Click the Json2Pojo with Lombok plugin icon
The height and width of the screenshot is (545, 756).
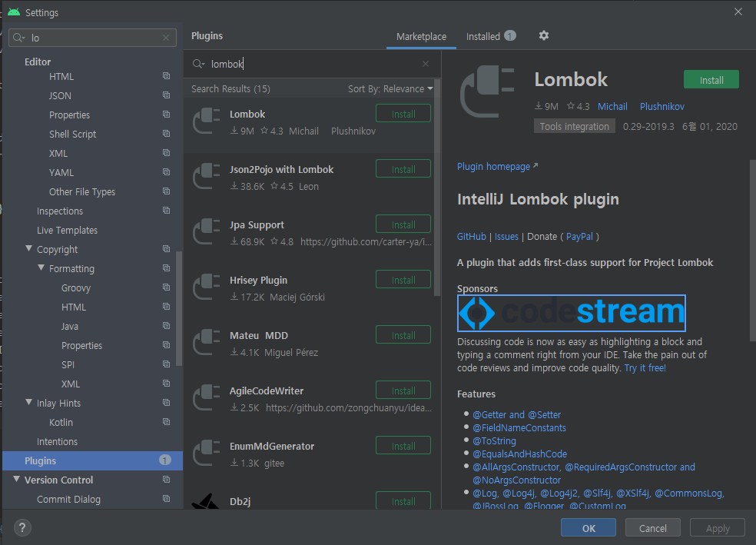207,177
